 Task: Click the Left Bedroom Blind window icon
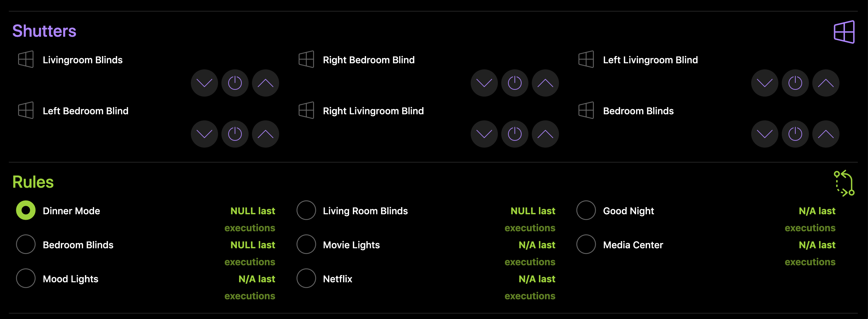pyautogui.click(x=26, y=111)
